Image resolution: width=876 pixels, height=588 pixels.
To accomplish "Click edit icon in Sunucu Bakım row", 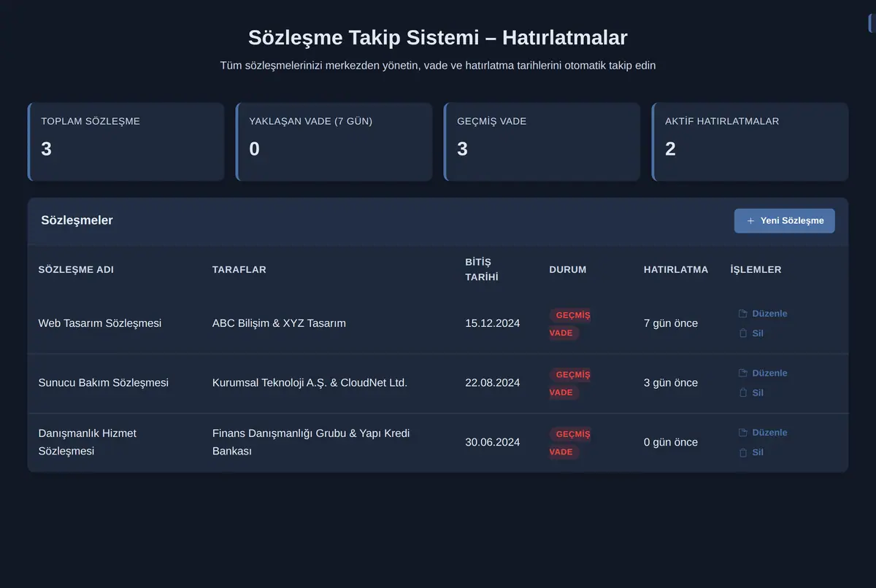I will [743, 373].
